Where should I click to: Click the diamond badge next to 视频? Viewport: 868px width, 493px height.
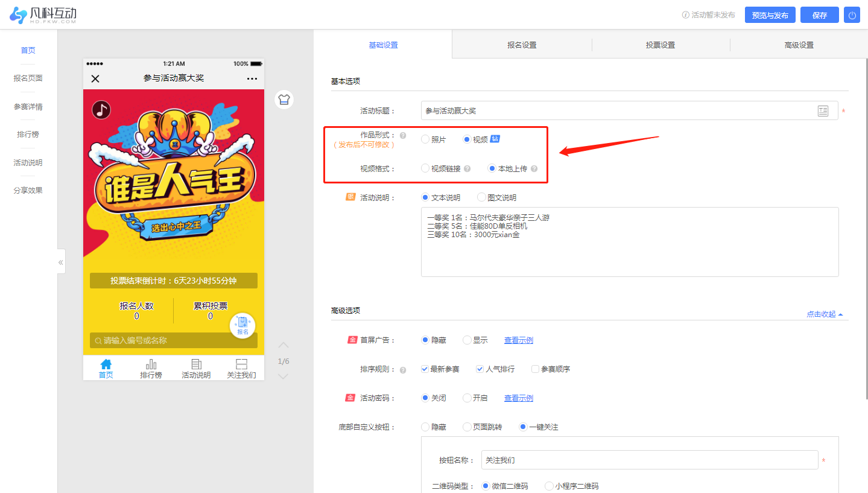495,139
